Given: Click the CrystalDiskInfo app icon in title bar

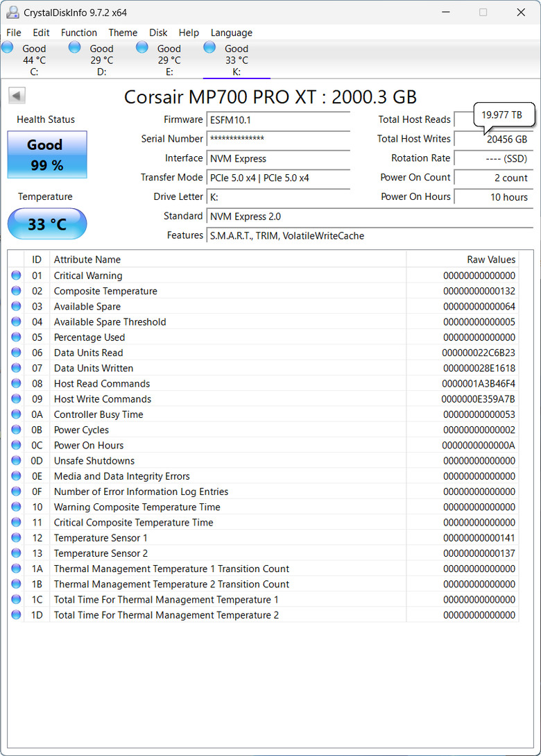Looking at the screenshot, I should click(12, 12).
